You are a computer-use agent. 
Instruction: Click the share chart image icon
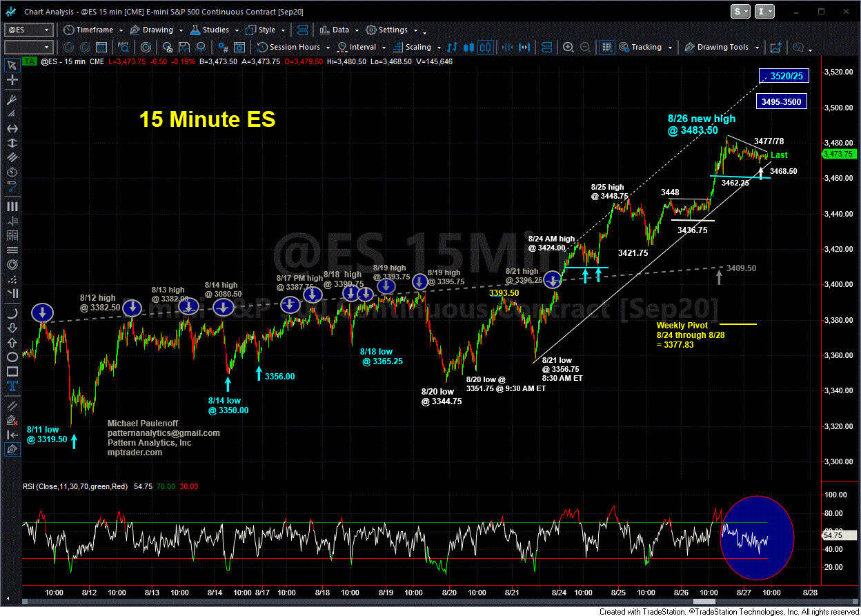pyautogui.click(x=775, y=47)
